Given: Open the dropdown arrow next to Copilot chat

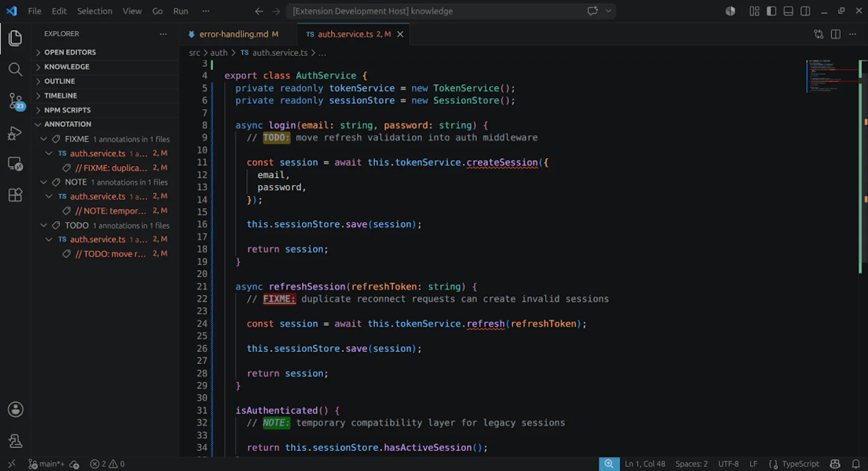Looking at the screenshot, I should (x=608, y=11).
